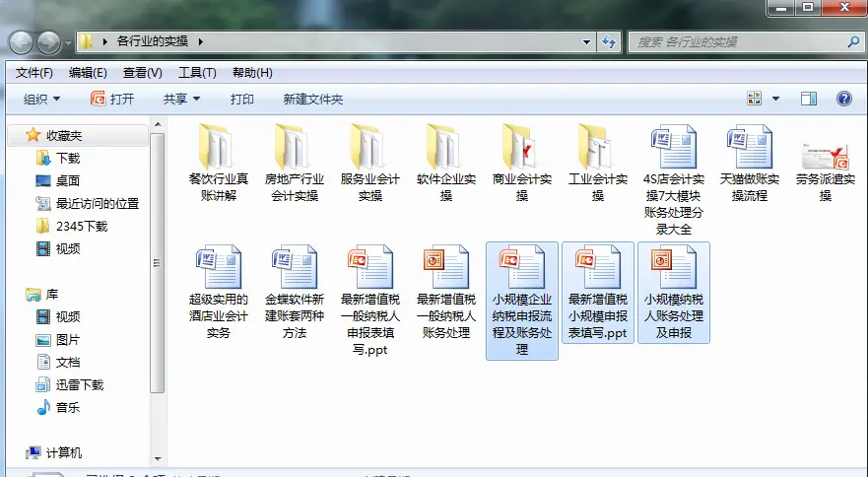This screenshot has width=868, height=477.
Task: Click 新建文件夹 toolbar button
Action: [x=313, y=100]
